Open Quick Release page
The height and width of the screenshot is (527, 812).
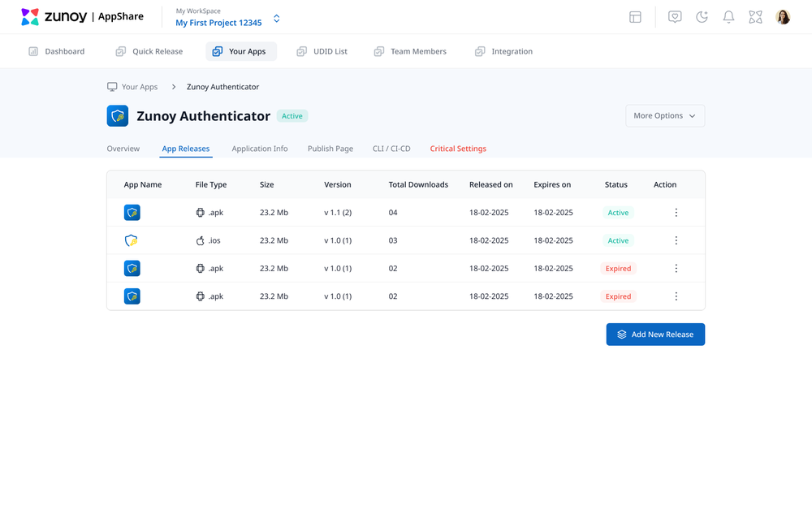click(x=149, y=51)
